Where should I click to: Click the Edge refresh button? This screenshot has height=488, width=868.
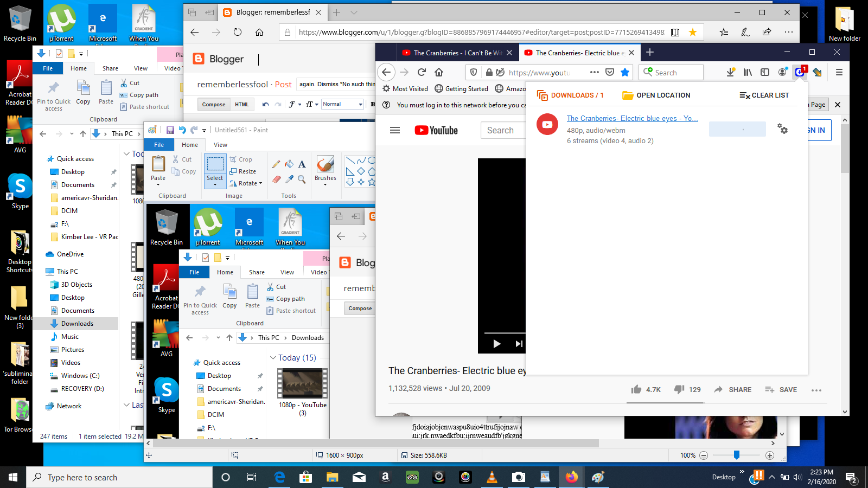pyautogui.click(x=238, y=32)
